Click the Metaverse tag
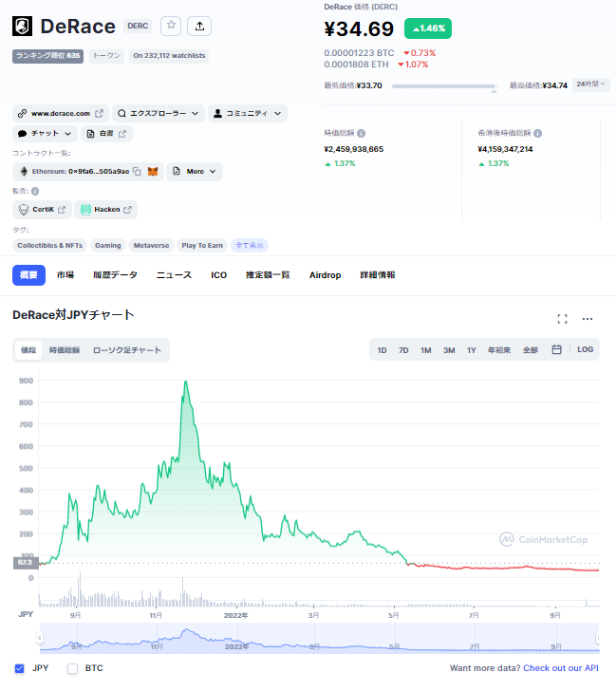 pos(151,246)
